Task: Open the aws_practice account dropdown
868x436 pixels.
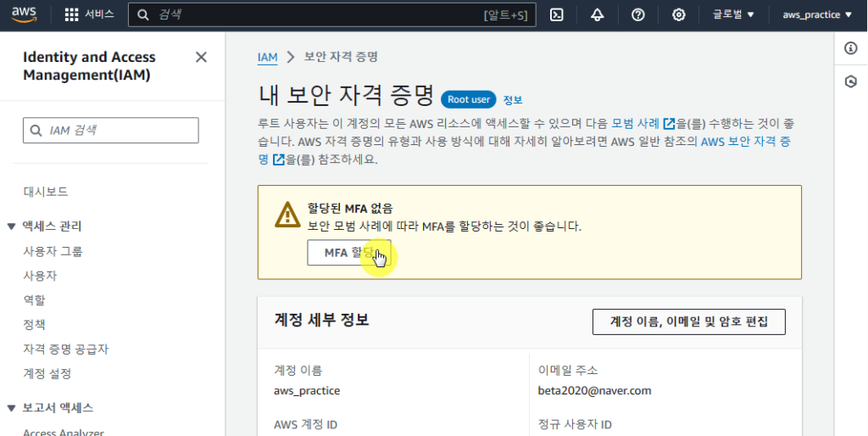Action: point(817,15)
